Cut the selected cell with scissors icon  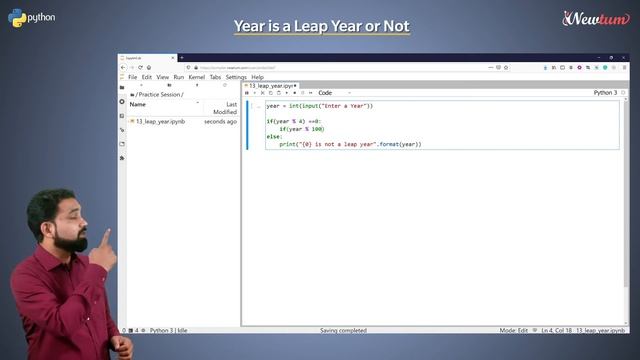(262, 93)
